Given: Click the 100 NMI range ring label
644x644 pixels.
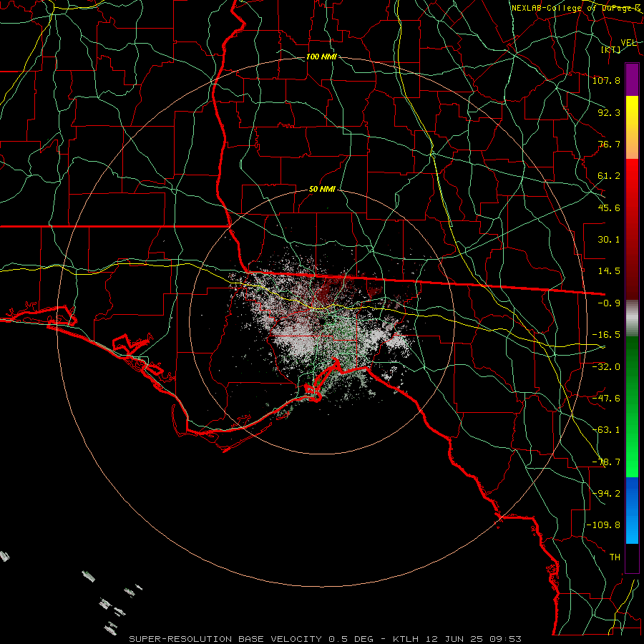Looking at the screenshot, I should 321,57.
